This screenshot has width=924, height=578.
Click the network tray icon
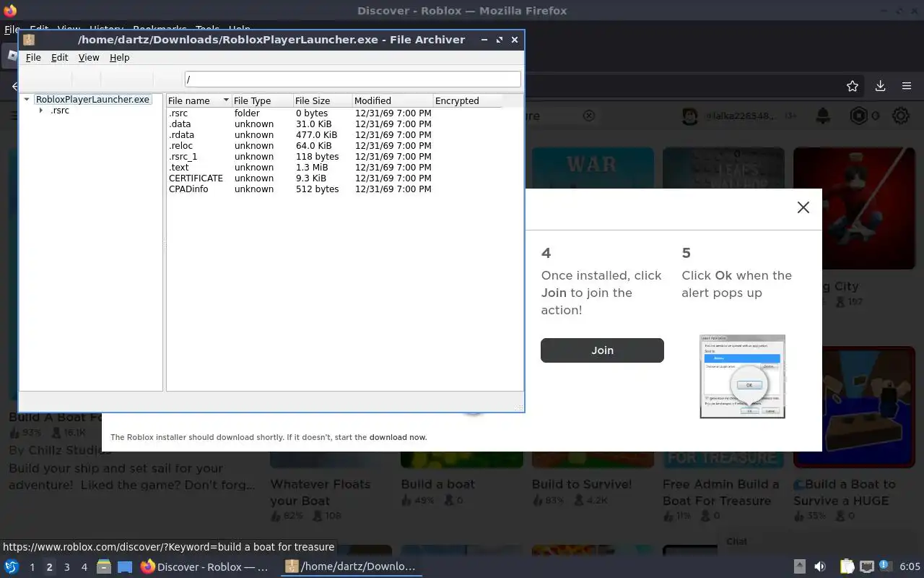867,567
